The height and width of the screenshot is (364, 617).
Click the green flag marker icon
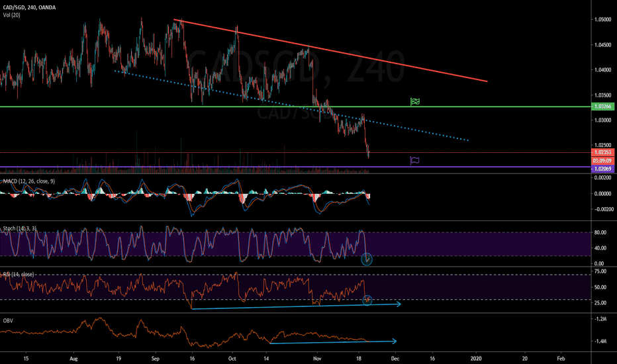tap(416, 101)
